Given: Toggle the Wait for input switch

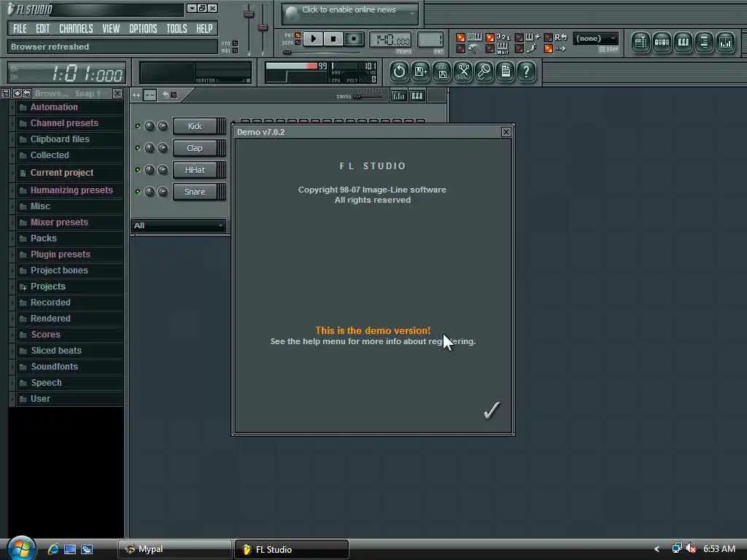Looking at the screenshot, I should tap(489, 48).
